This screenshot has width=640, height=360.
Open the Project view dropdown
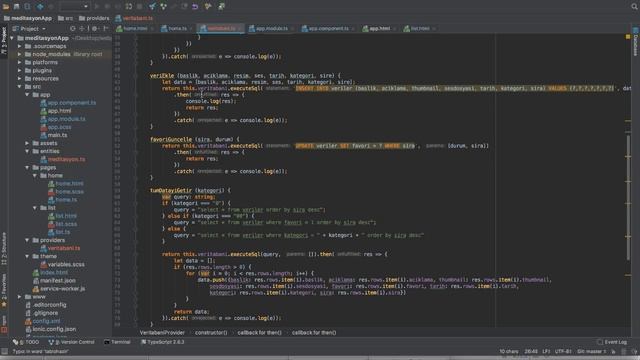tap(29, 29)
